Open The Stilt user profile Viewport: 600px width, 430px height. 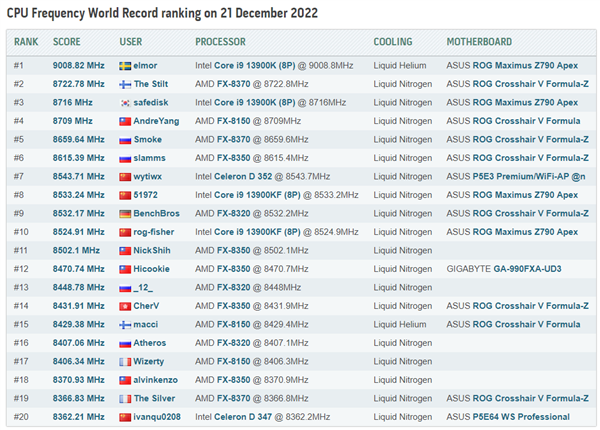(x=151, y=84)
